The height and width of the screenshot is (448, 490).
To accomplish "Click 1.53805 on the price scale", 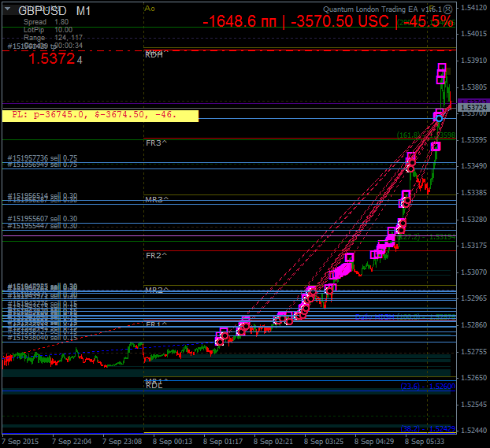I will [474, 87].
